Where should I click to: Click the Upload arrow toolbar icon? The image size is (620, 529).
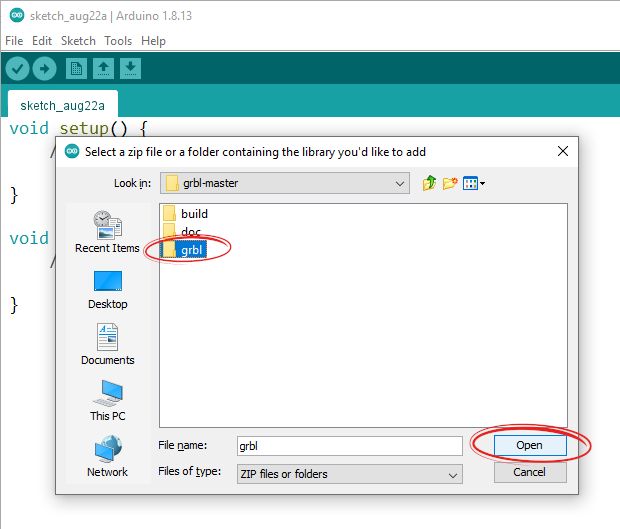(44, 69)
